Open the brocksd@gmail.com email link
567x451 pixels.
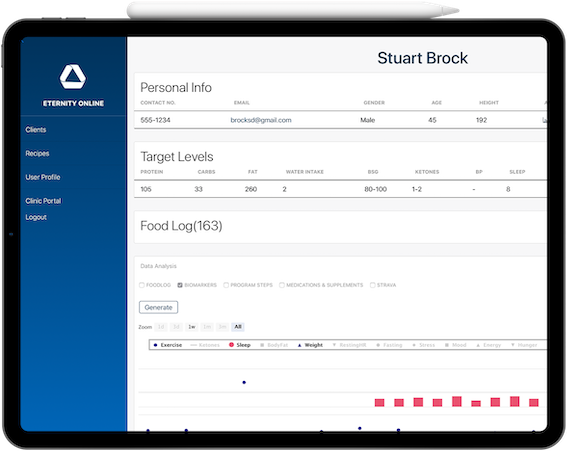261,120
